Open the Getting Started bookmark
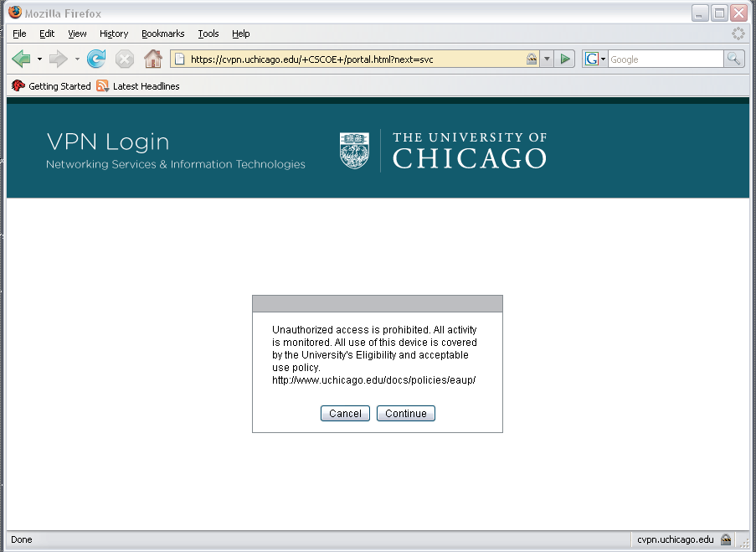 click(x=51, y=86)
